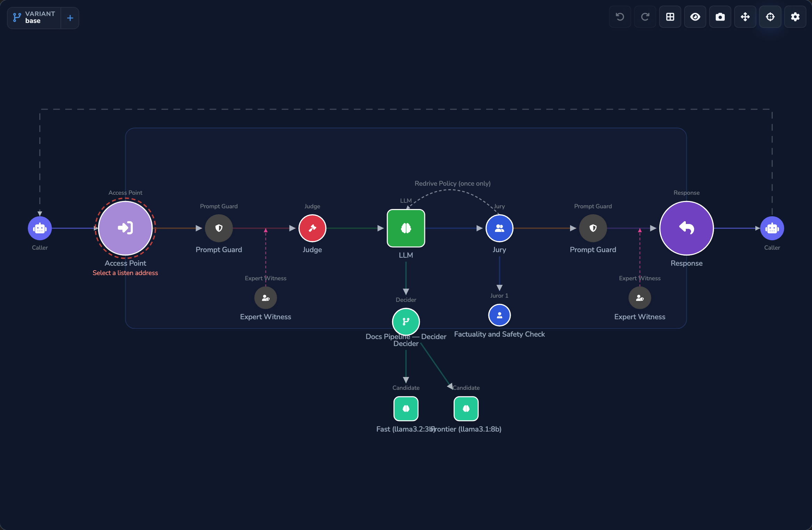
Task: Select the first Prompt Guard shield node
Action: [x=219, y=228]
